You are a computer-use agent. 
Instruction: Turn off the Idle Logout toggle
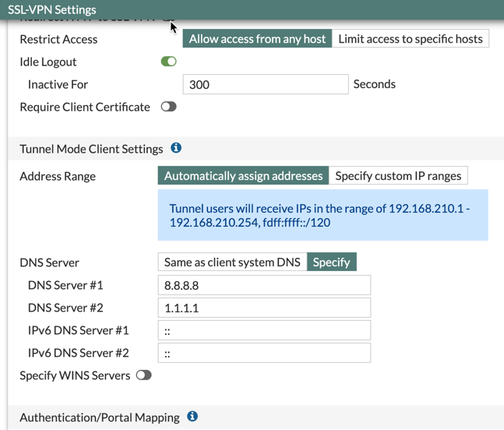click(x=169, y=62)
